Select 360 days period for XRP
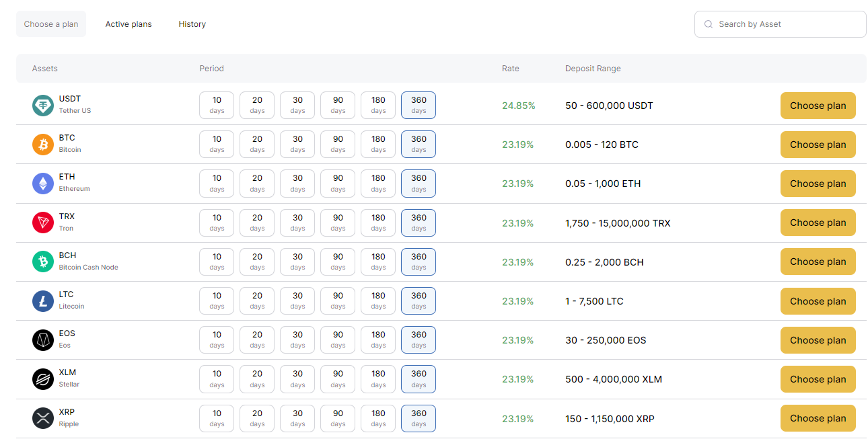 (419, 418)
